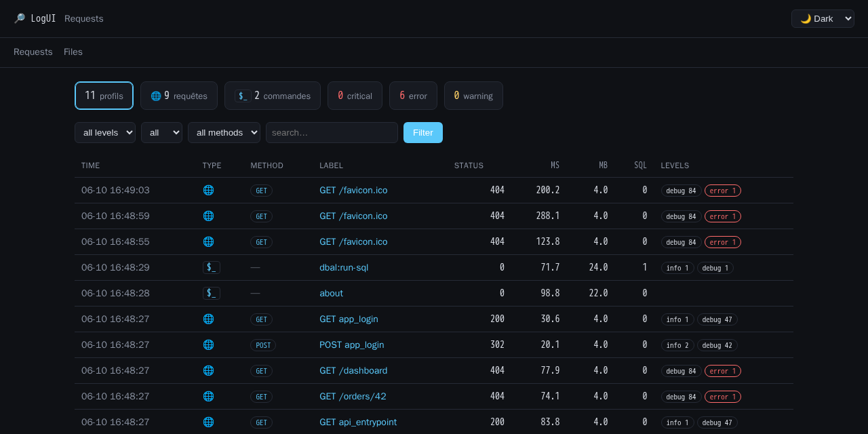The width and height of the screenshot is (868, 434).
Task: Open GET /favicon.ico at 16:48:55
Action: [x=353, y=241]
